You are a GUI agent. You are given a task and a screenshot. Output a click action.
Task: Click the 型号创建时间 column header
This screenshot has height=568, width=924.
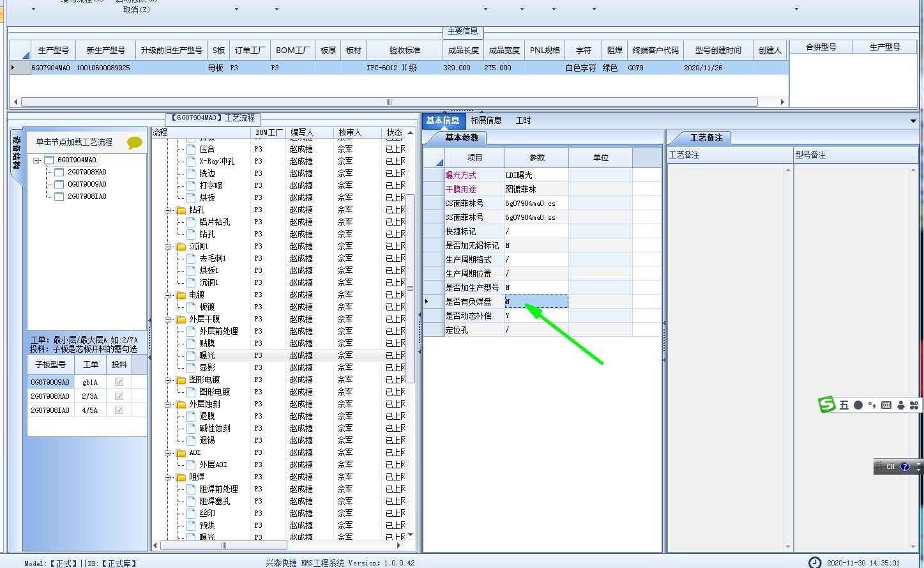point(718,50)
